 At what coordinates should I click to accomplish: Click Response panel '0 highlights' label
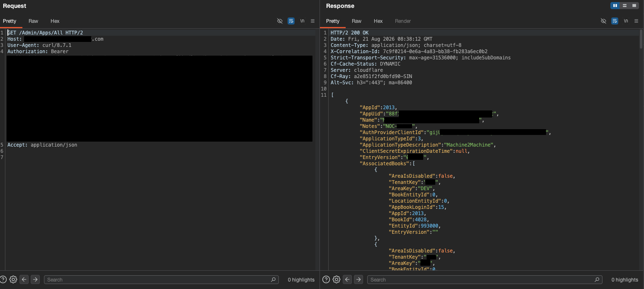[x=625, y=280]
